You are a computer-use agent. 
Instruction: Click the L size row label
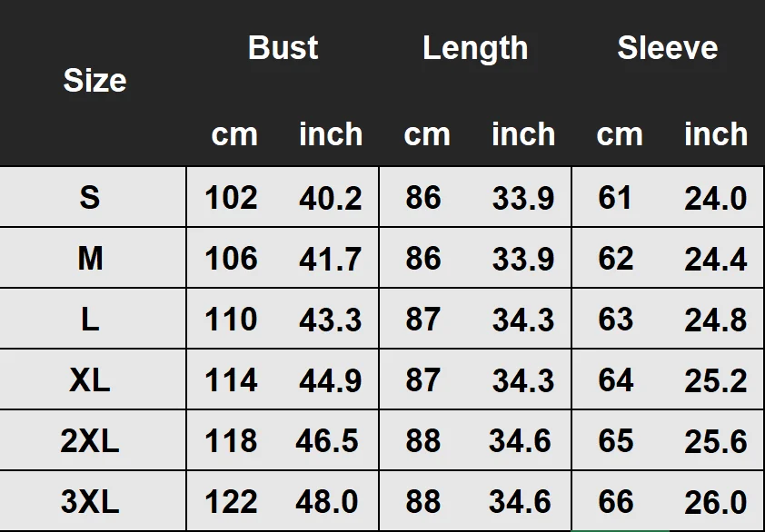[90, 320]
